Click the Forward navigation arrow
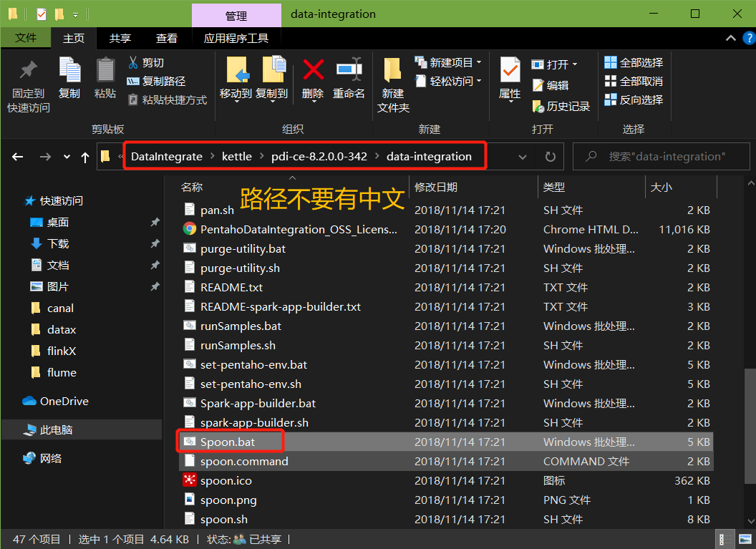The height and width of the screenshot is (549, 756). click(x=45, y=157)
